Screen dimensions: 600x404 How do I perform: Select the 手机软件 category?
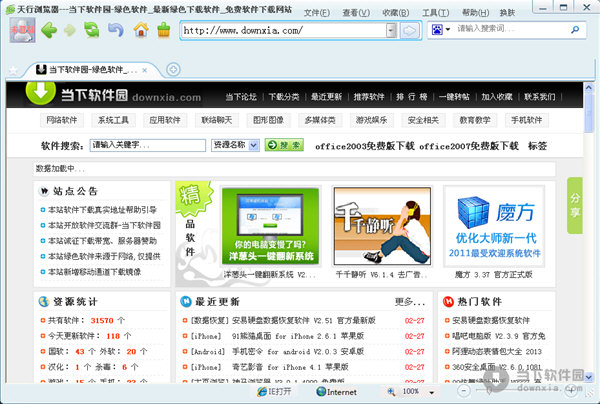[x=527, y=120]
